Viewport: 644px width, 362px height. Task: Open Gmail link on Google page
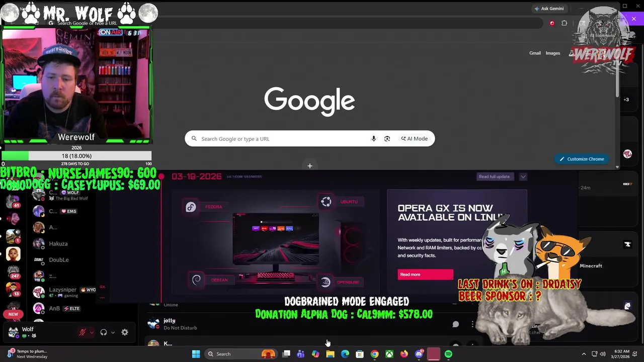(535, 53)
